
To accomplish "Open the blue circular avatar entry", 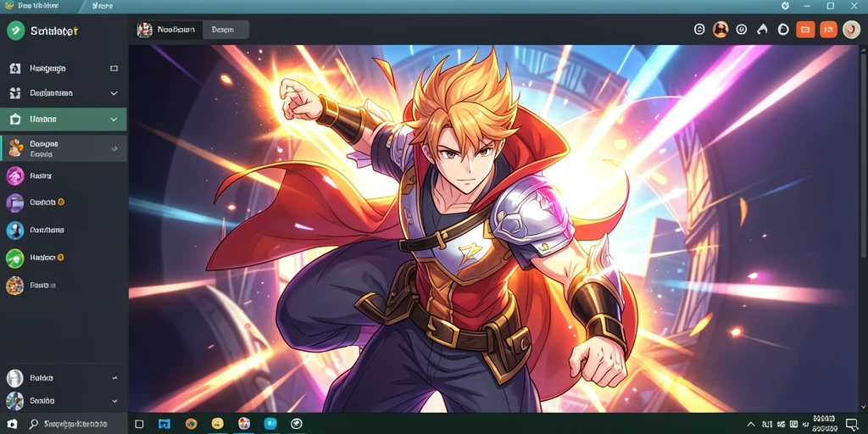I will coord(15,231).
